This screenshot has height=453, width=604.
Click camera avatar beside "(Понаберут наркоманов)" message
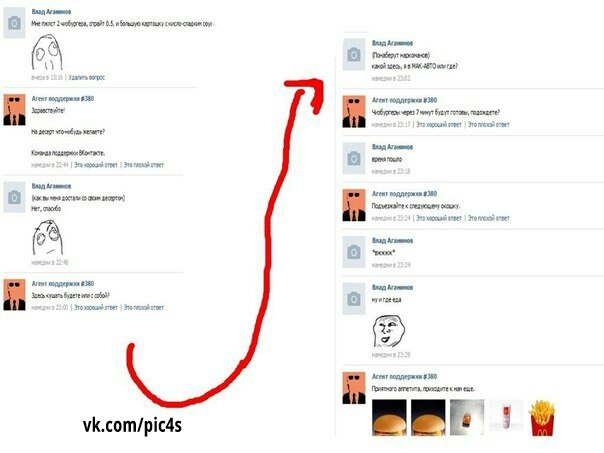[354, 54]
